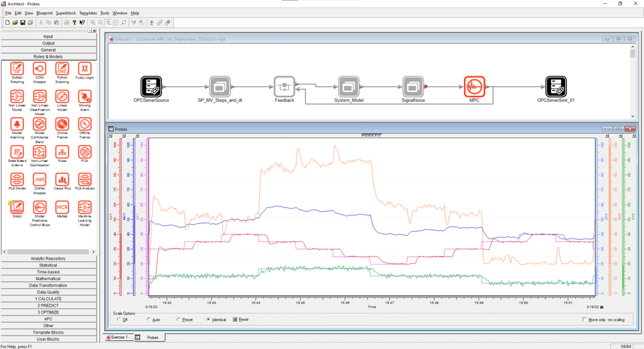Click the palette horizontal scrollbar
This screenshot has width=644, height=349.
pos(47,252)
